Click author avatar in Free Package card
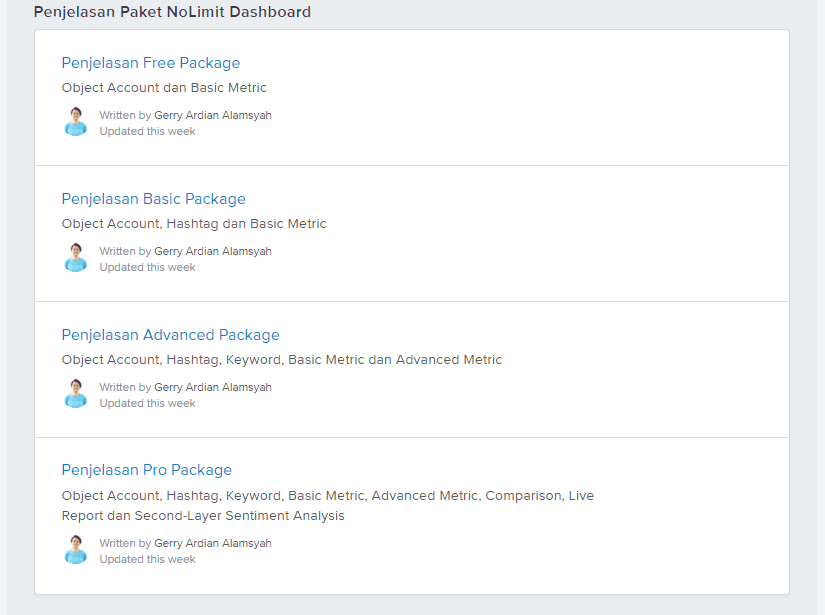Screen dimensions: 825x615 point(76,122)
